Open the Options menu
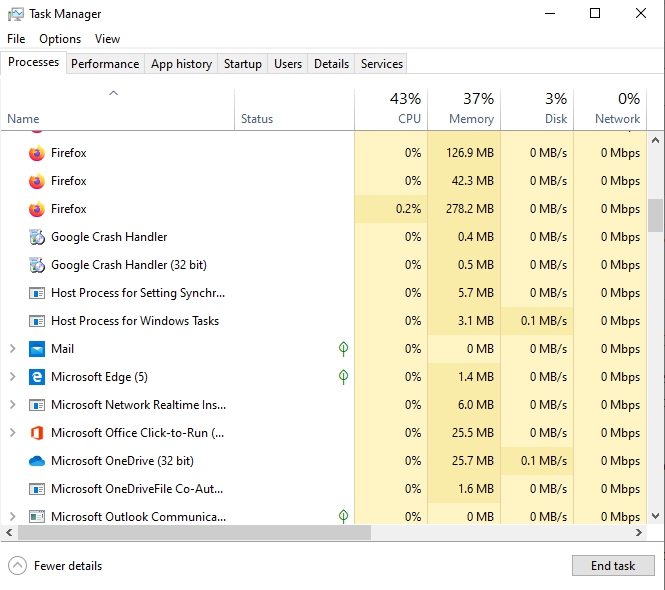665x590 pixels. pyautogui.click(x=60, y=39)
